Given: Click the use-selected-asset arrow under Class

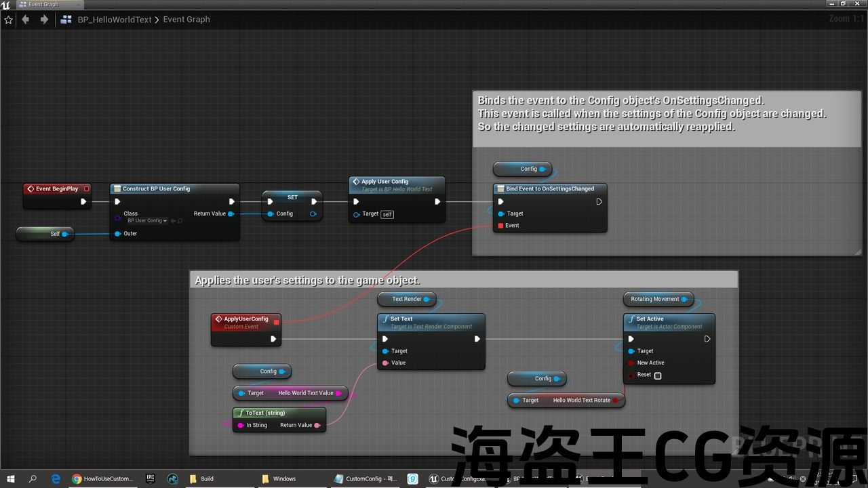Looking at the screenshot, I should (173, 221).
